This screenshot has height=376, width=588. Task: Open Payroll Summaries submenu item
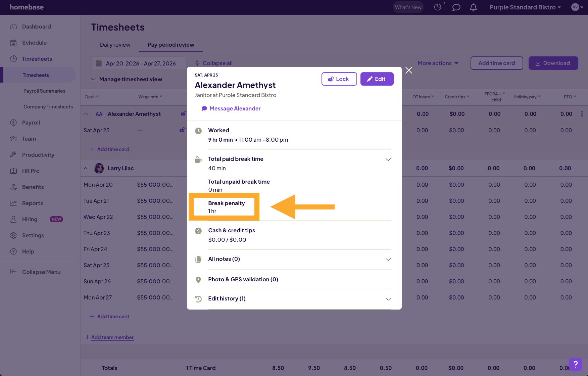(x=44, y=91)
